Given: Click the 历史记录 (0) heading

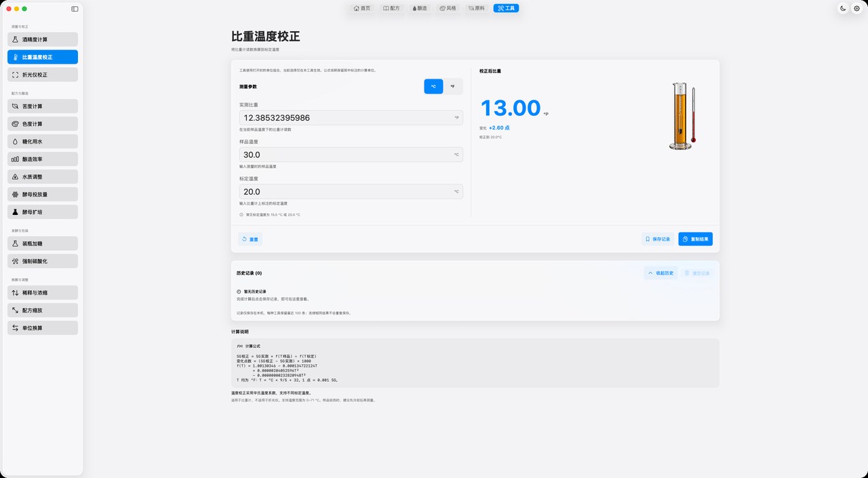Looking at the screenshot, I should coord(249,273).
